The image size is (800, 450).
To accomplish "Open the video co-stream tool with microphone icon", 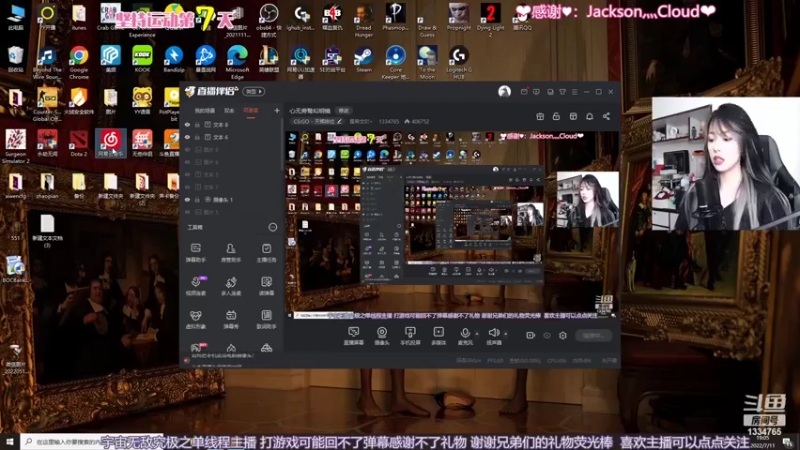I will pyautogui.click(x=195, y=286).
